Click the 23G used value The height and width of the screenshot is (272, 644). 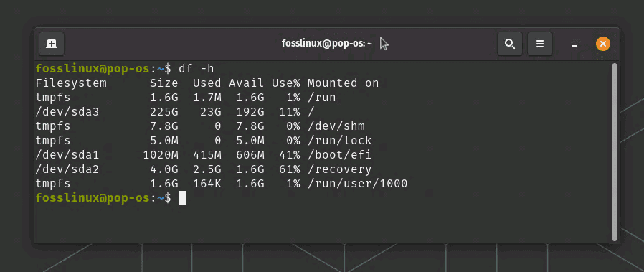pyautogui.click(x=211, y=112)
